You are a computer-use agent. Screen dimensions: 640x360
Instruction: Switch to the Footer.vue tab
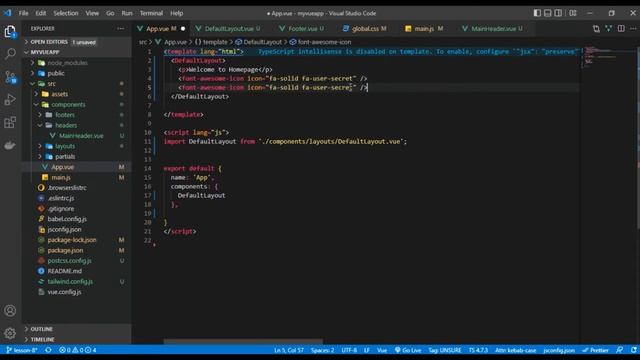pyautogui.click(x=302, y=29)
